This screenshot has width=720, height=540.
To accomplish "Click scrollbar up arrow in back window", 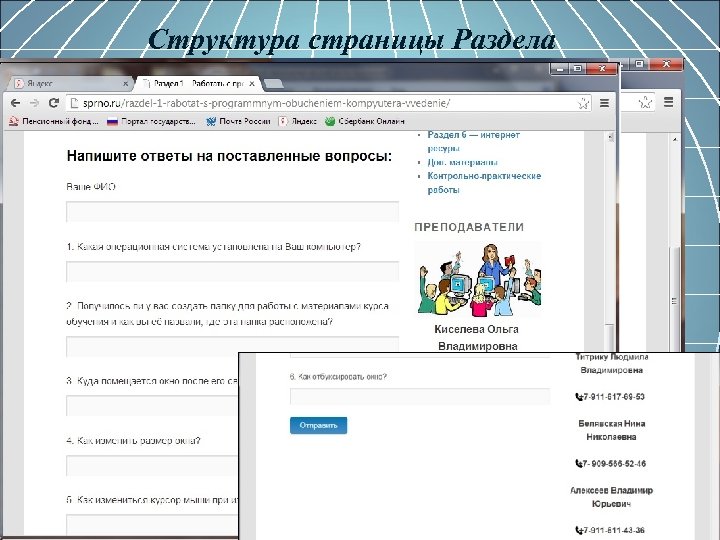I will (x=675, y=139).
